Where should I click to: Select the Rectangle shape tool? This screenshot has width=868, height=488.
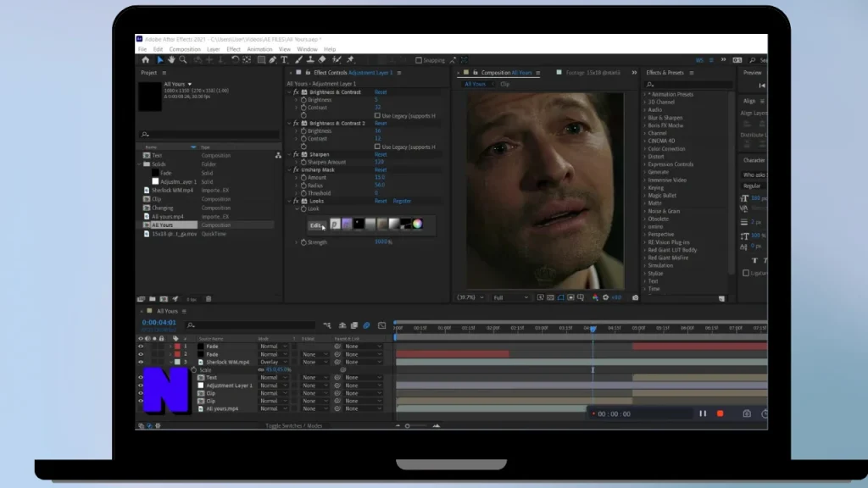(x=261, y=60)
